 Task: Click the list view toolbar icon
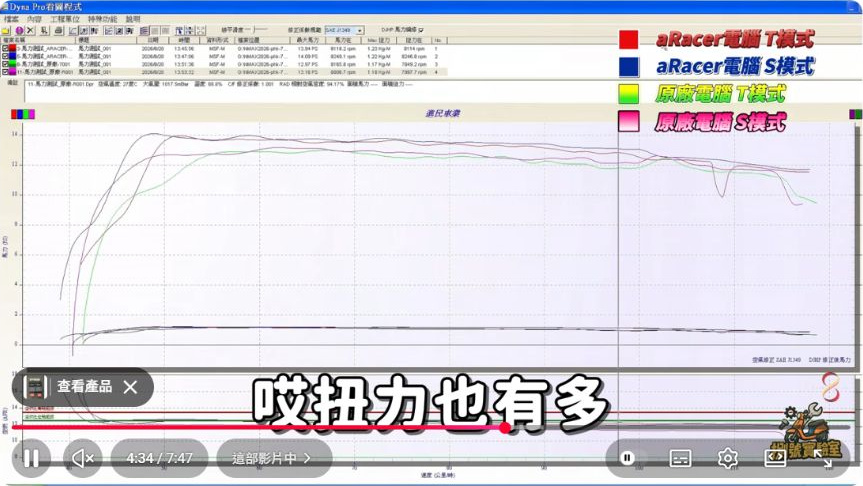point(144,31)
